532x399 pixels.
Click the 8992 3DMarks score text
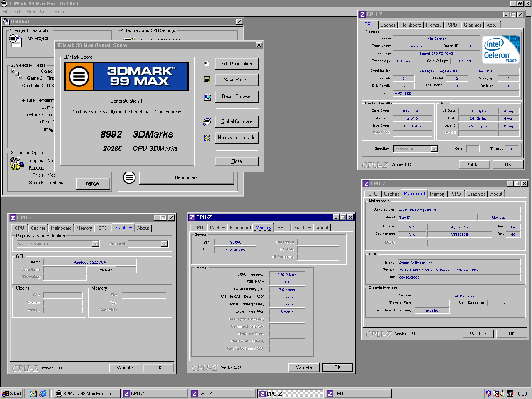(x=137, y=134)
